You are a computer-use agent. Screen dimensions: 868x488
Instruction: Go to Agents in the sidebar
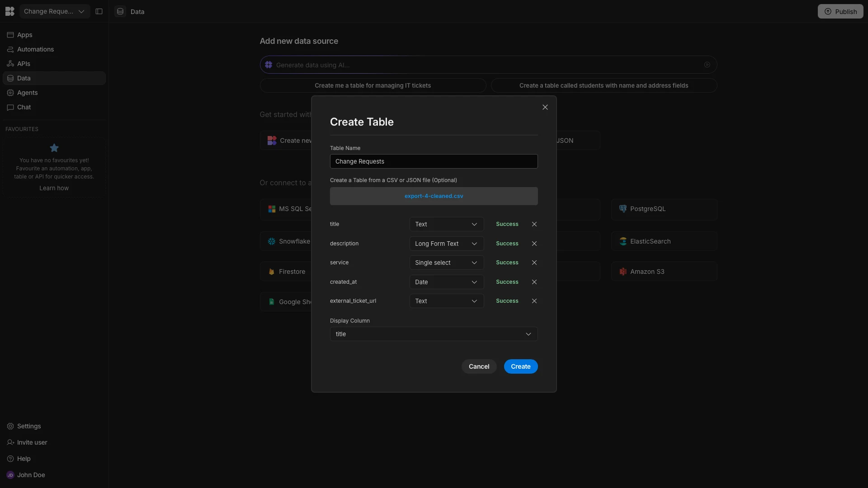pyautogui.click(x=27, y=93)
